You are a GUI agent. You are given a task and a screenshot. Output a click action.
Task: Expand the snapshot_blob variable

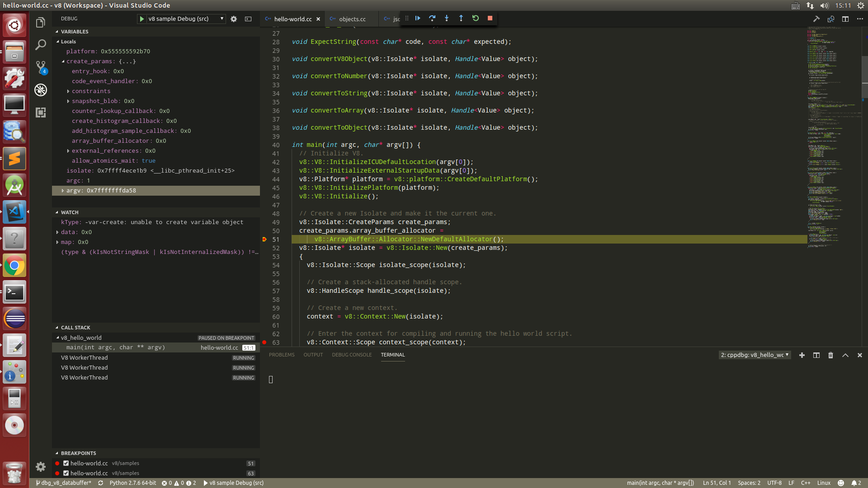(x=68, y=101)
